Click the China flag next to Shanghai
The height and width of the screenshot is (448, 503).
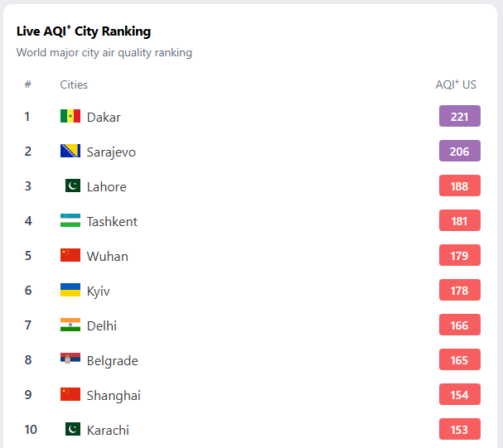70,395
